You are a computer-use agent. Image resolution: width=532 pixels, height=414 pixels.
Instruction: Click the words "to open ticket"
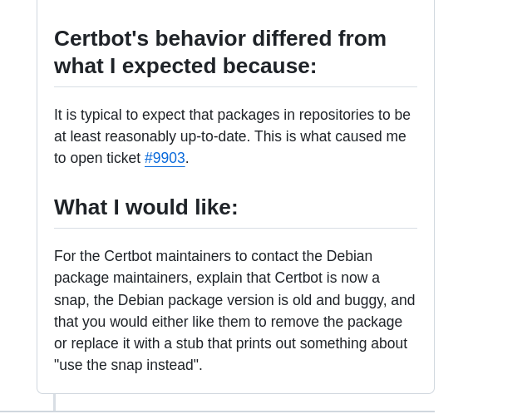tap(97, 158)
